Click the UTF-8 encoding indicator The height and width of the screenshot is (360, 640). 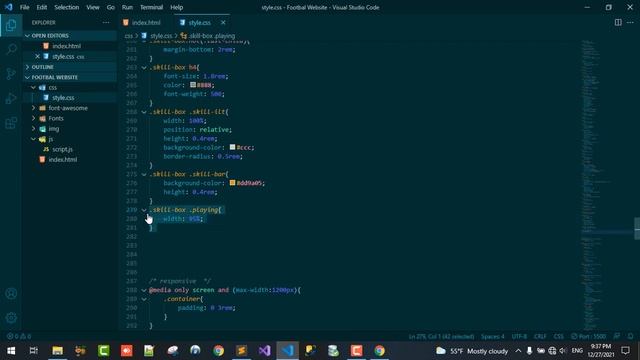click(x=519, y=336)
